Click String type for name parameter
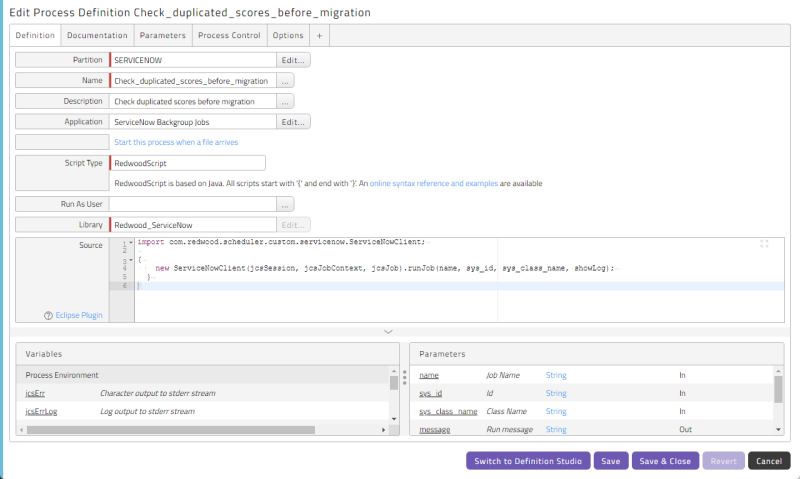Image resolution: width=800 pixels, height=479 pixels. 556,375
